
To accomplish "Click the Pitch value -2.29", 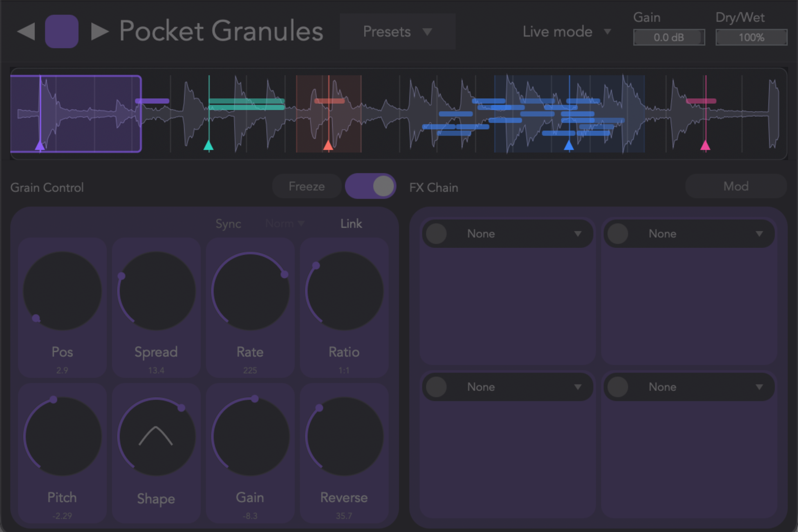I will click(62, 516).
